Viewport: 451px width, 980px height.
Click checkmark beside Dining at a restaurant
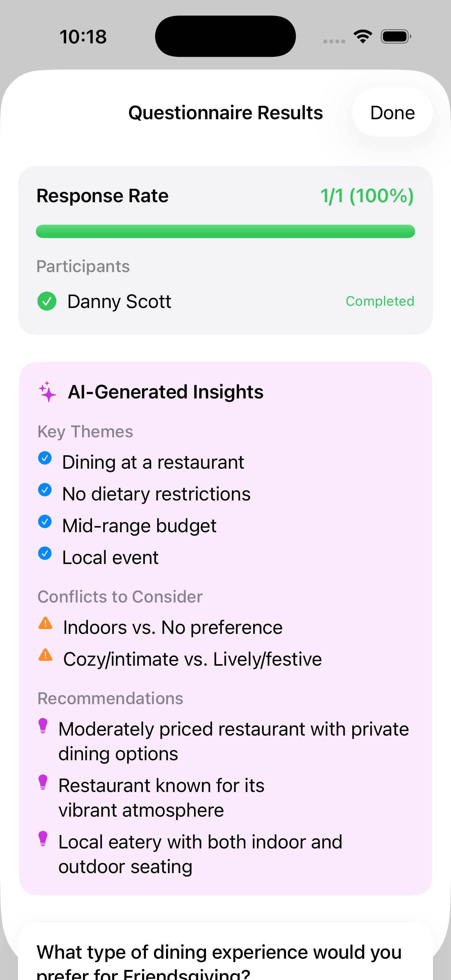coord(45,458)
